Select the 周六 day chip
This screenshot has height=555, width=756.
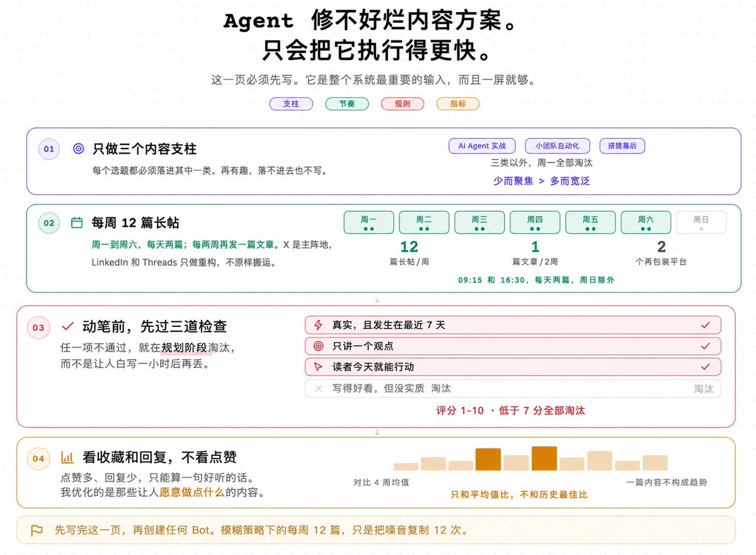pos(646,222)
